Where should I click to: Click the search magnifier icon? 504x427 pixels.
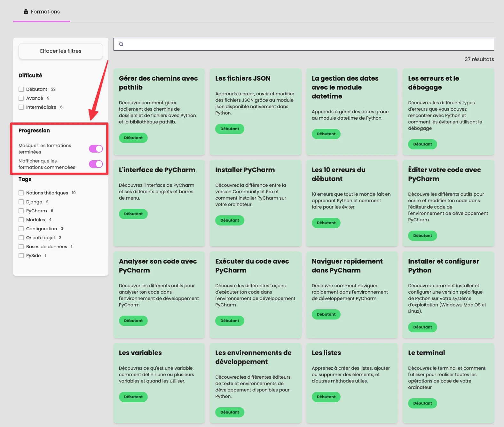[x=121, y=44]
